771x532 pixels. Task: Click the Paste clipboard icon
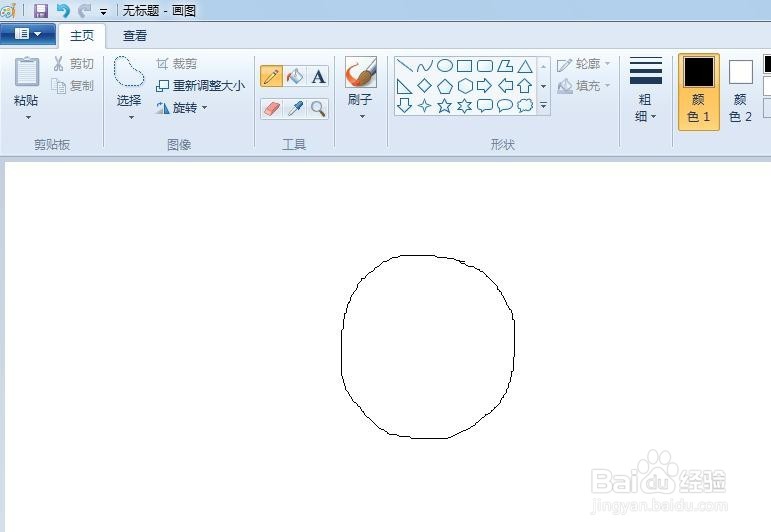tap(27, 72)
